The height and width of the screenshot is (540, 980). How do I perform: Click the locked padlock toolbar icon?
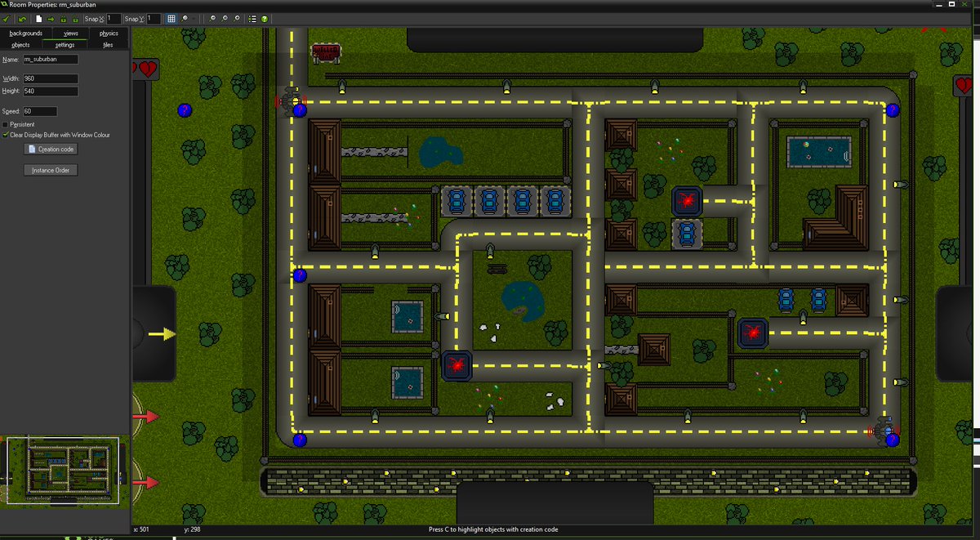[x=64, y=18]
